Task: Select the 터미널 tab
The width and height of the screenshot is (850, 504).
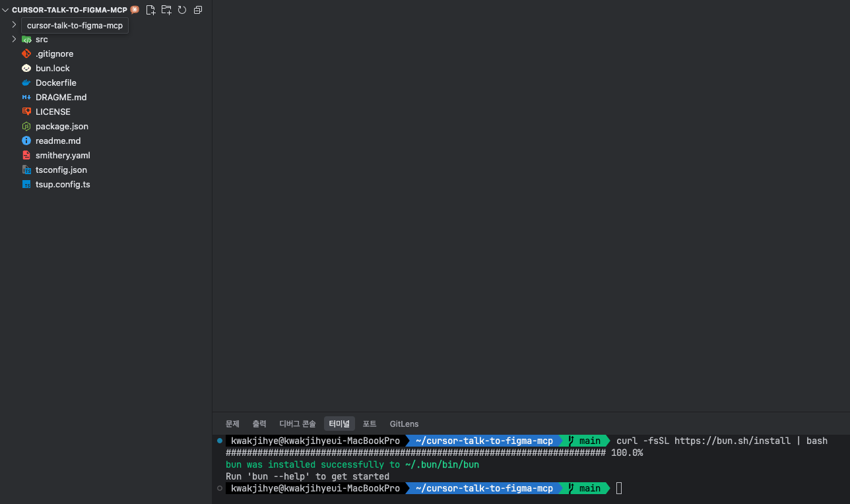Action: [x=340, y=424]
